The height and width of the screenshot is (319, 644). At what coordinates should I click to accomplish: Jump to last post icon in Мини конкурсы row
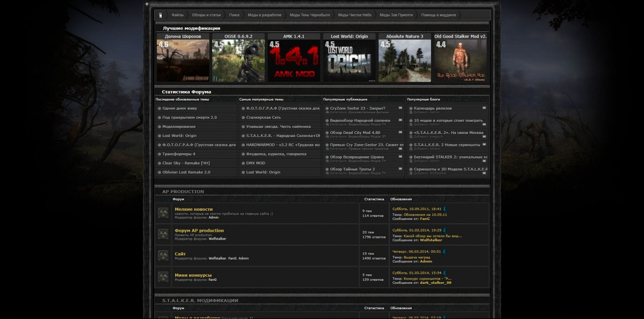point(444,273)
